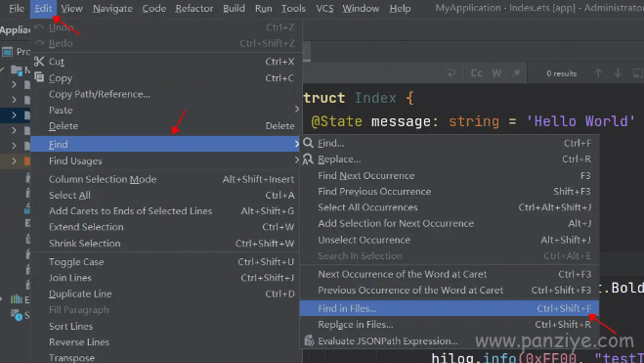Click the Replace icon in submenu
This screenshot has width=644, height=363.
(308, 159)
